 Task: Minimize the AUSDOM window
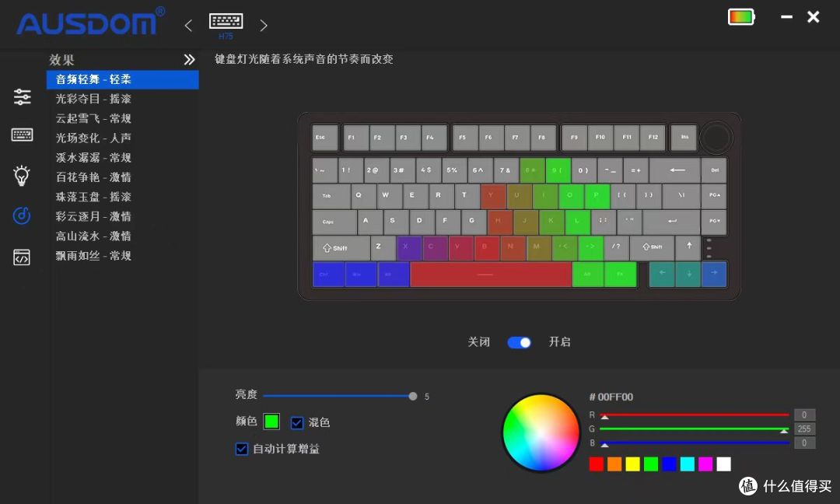[786, 17]
